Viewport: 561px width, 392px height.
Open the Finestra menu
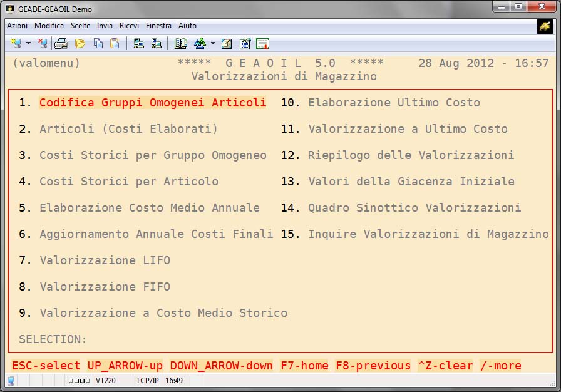pyautogui.click(x=158, y=26)
